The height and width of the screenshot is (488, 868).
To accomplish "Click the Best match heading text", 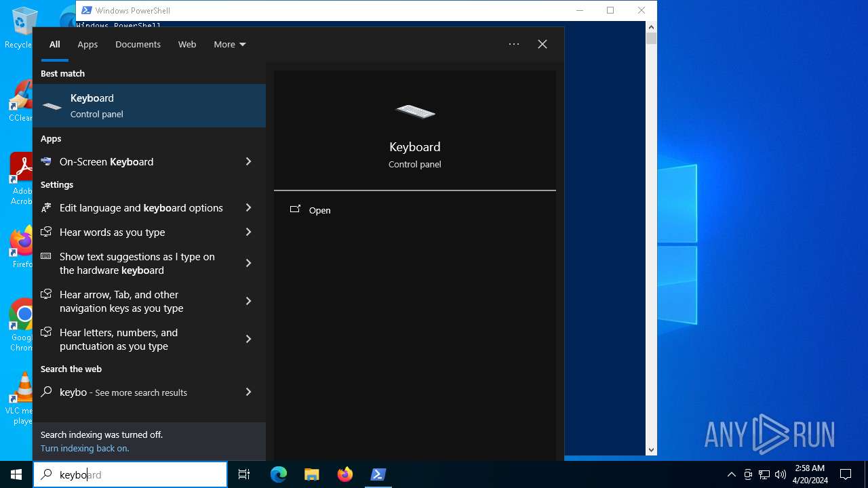I will (62, 73).
